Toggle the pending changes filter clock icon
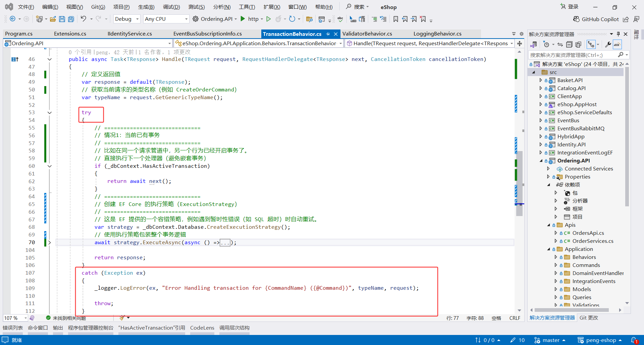The image size is (644, 345). (546, 45)
